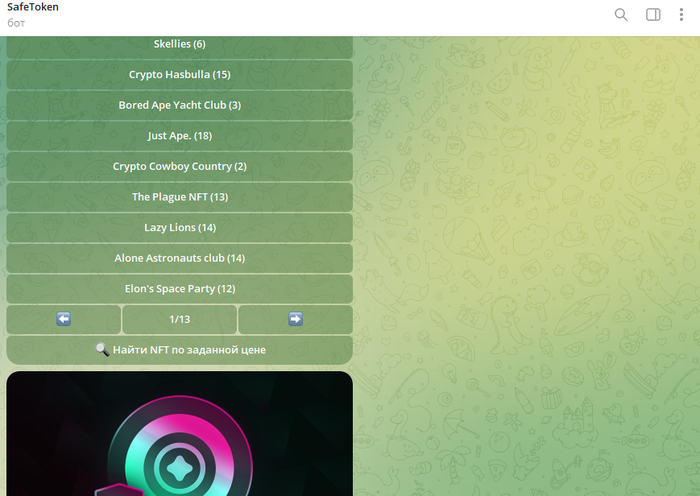Click the 1/13 page indicator
Screen dimensions: 700x496
coord(179,319)
